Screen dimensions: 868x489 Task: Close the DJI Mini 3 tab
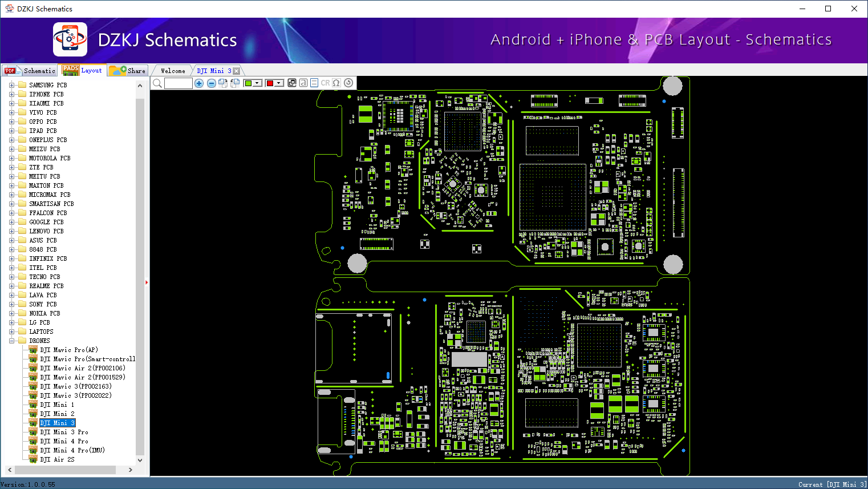(x=237, y=71)
